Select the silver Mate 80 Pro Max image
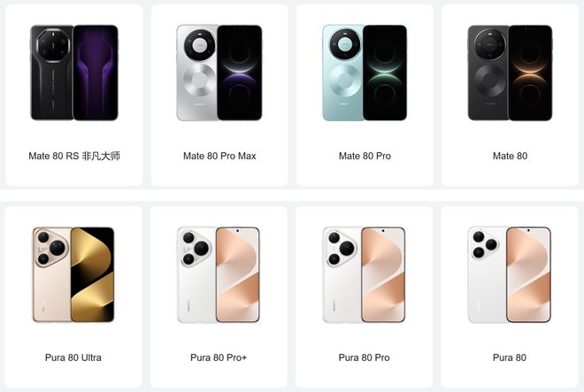Viewport: 584px width, 392px height. coord(219,73)
